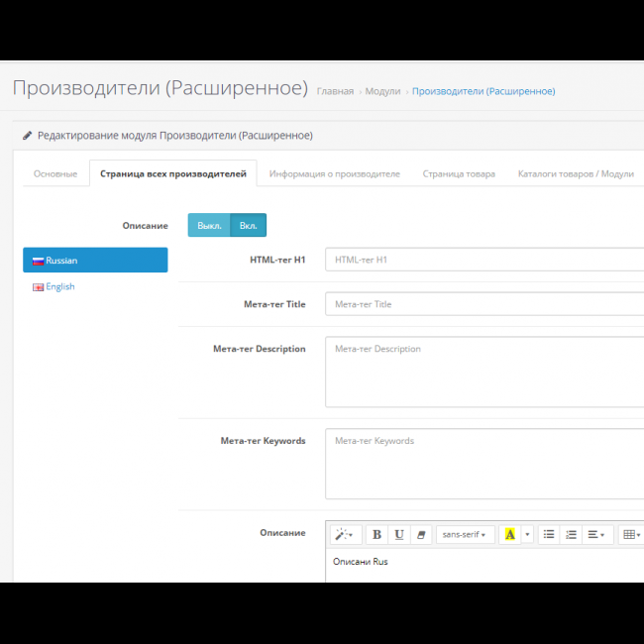
Task: Toggle underline formatting in editor
Action: tap(398, 534)
